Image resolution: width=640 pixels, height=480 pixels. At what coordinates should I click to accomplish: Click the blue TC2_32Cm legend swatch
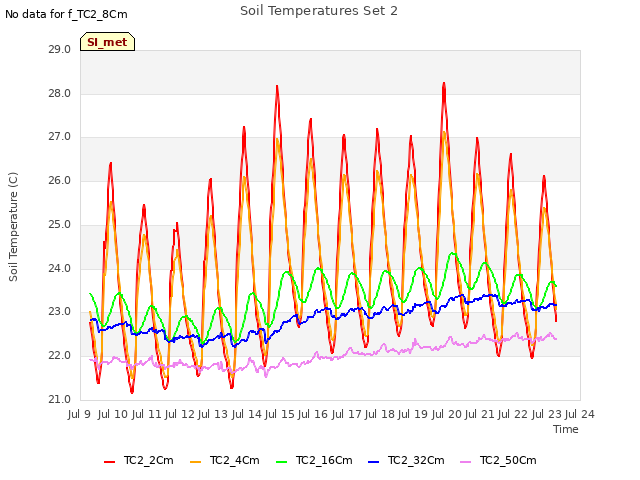tap(373, 462)
